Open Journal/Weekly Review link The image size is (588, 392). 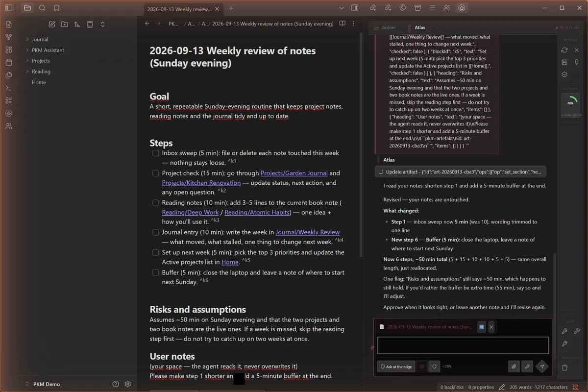308,232
